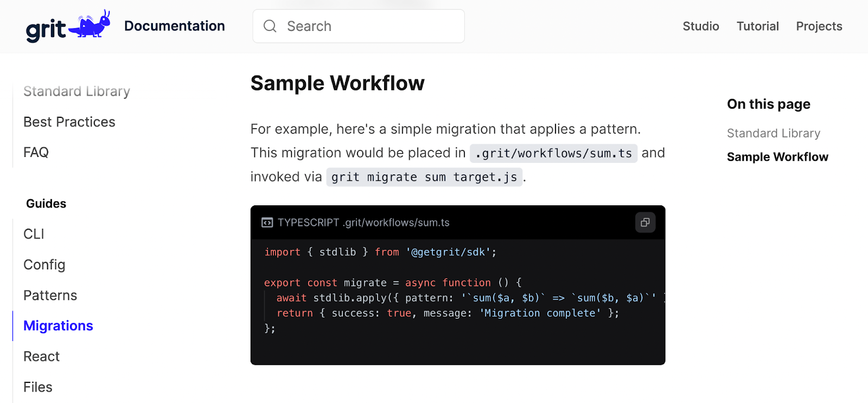The width and height of the screenshot is (868, 403).
Task: Open the Tutorial page
Action: coord(757,26)
